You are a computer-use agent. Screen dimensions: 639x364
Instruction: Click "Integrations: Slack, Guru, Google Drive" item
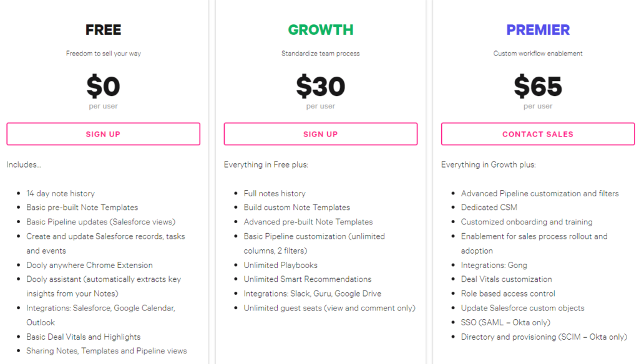point(312,294)
